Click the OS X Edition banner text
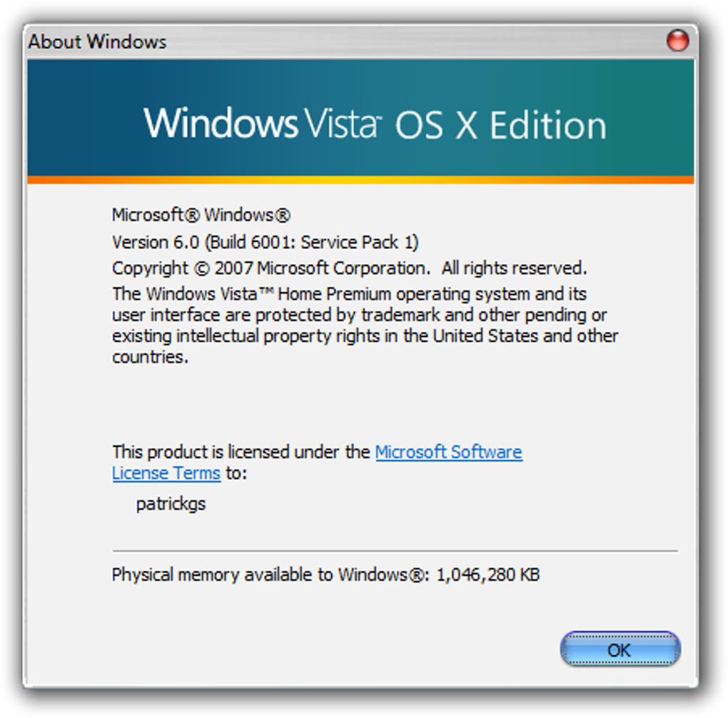Viewport: 728px width, 718px height. (500, 125)
